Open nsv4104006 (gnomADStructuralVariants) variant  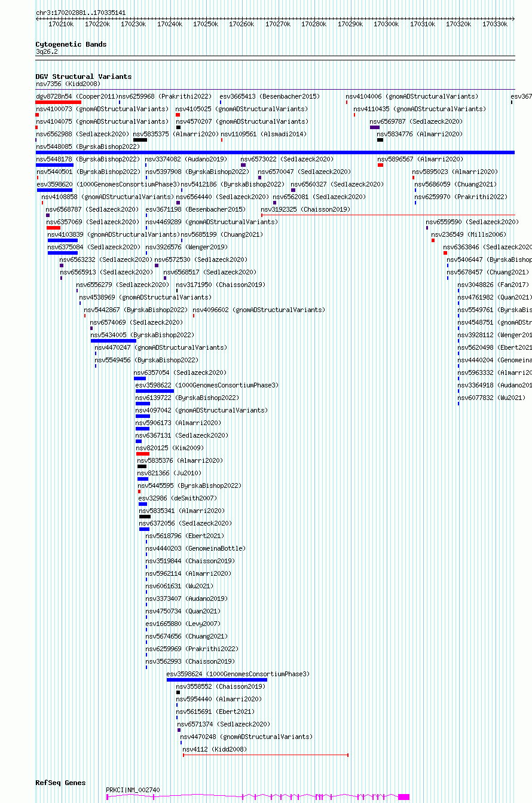[412, 96]
